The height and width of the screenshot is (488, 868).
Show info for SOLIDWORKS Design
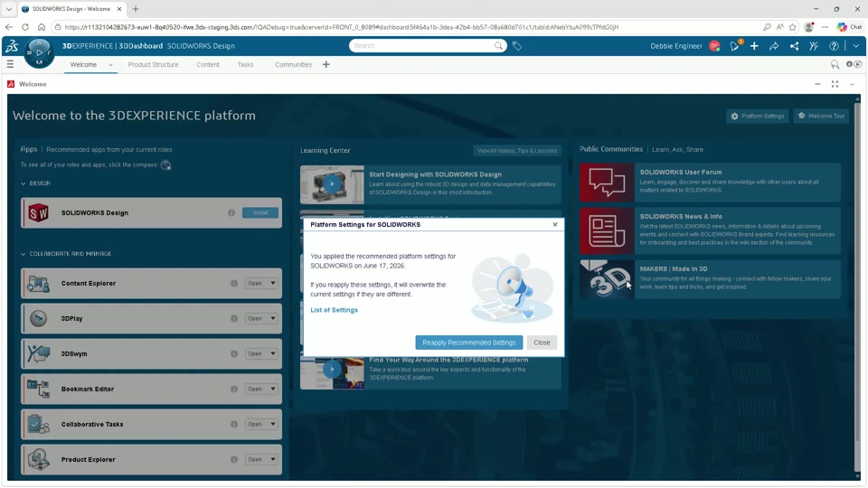pos(231,213)
